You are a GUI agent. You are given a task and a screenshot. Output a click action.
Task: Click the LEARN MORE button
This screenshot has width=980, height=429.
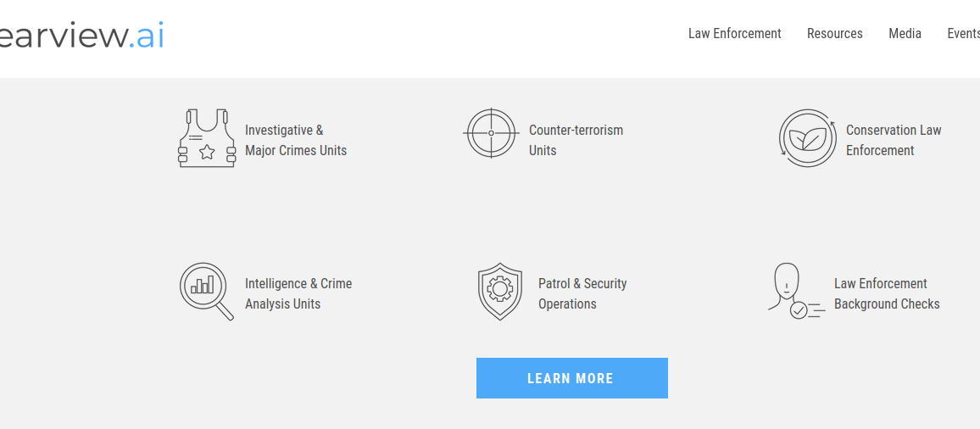pyautogui.click(x=572, y=378)
